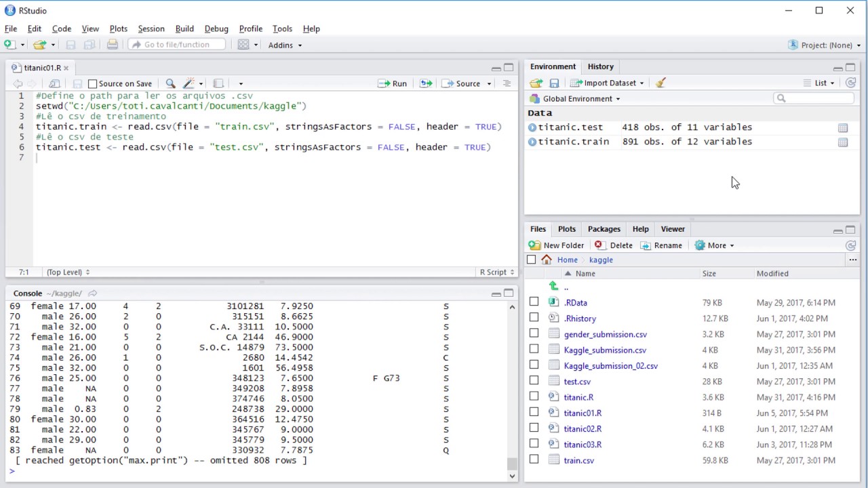The image size is (868, 488).
Task: Click the code tools magic wand icon
Action: pos(189,83)
